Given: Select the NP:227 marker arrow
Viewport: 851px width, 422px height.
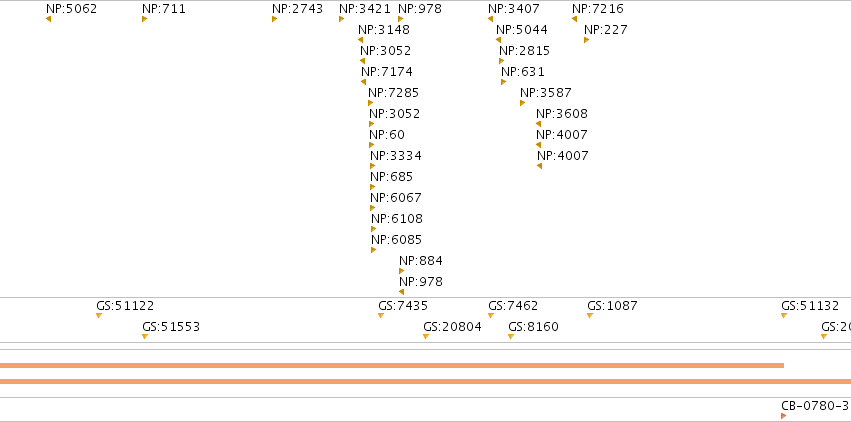Looking at the screenshot, I should click(x=586, y=40).
